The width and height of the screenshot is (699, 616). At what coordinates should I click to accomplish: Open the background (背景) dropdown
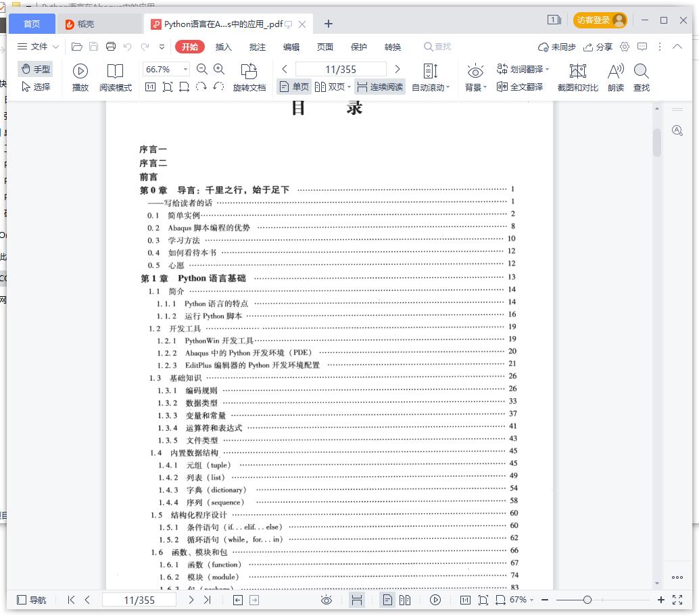[x=475, y=87]
